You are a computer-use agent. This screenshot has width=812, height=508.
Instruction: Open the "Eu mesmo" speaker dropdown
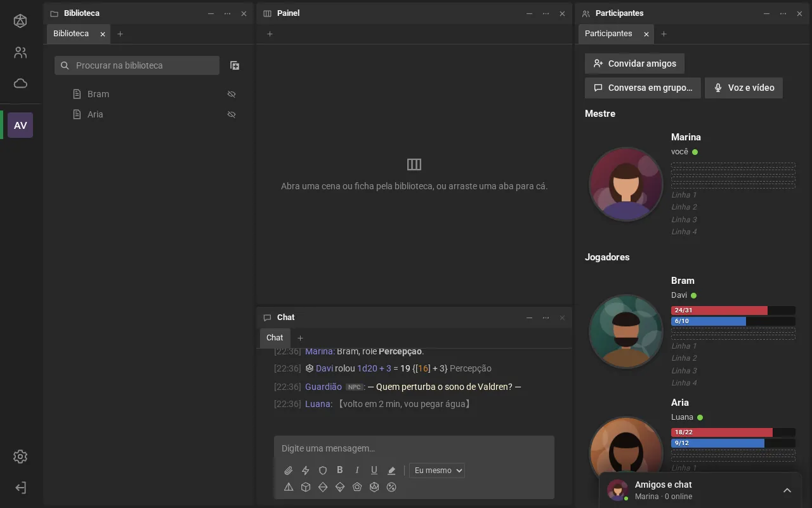coord(437,471)
